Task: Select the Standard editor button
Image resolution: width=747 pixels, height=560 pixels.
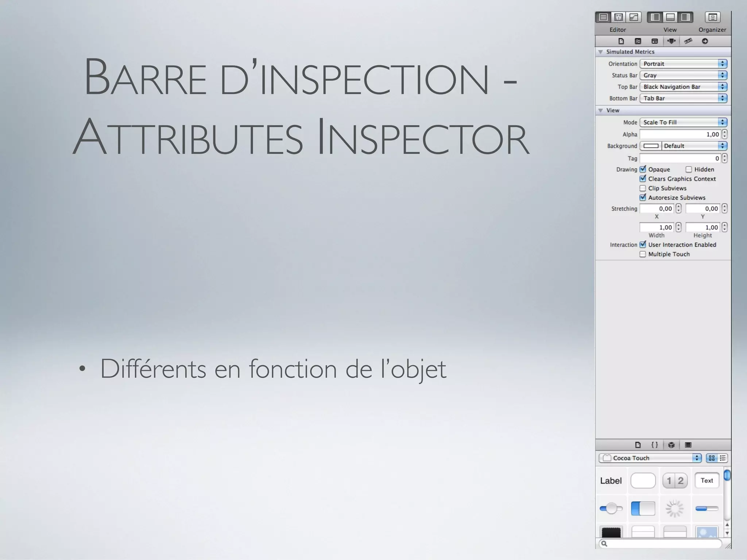Action: [603, 17]
